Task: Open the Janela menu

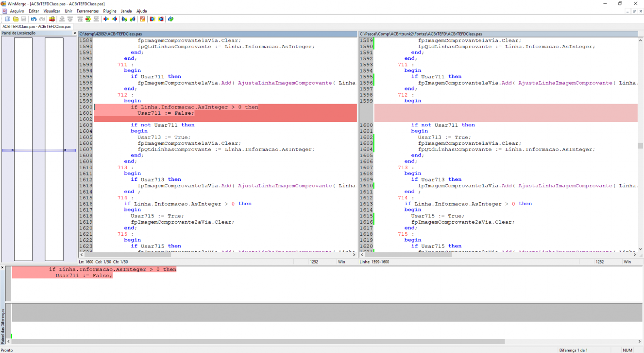Action: pyautogui.click(x=126, y=11)
